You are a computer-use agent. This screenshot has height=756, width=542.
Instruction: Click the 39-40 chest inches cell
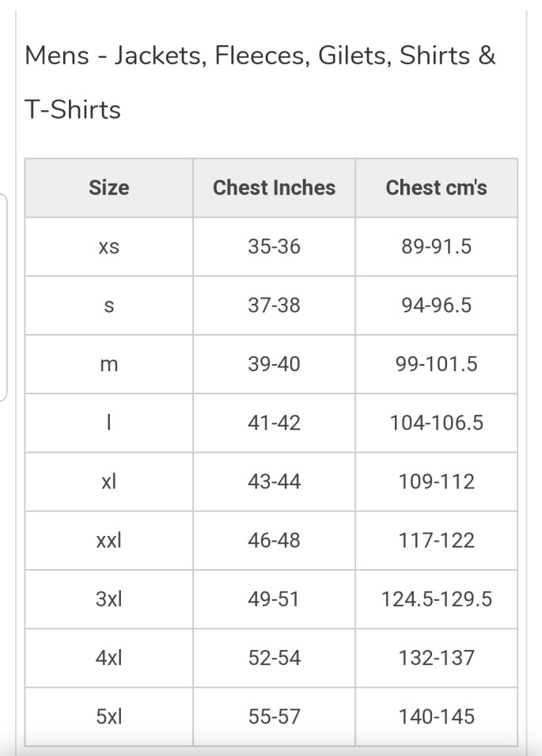[x=274, y=364]
